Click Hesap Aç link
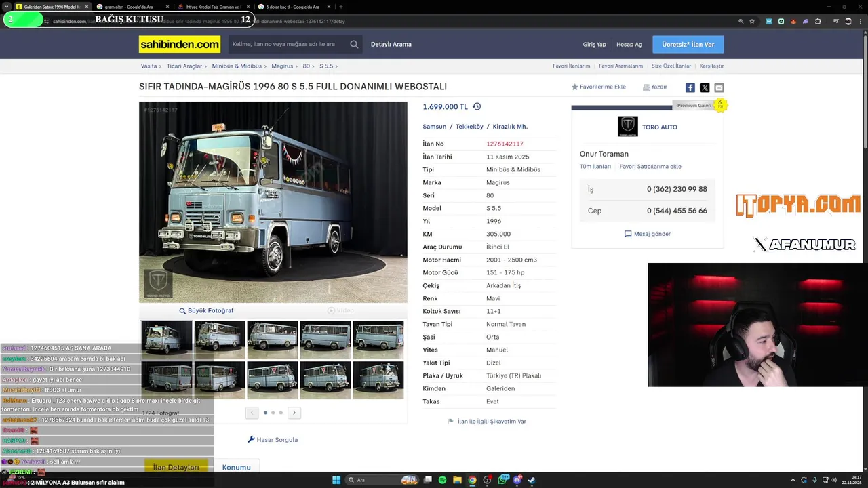 [x=629, y=45]
